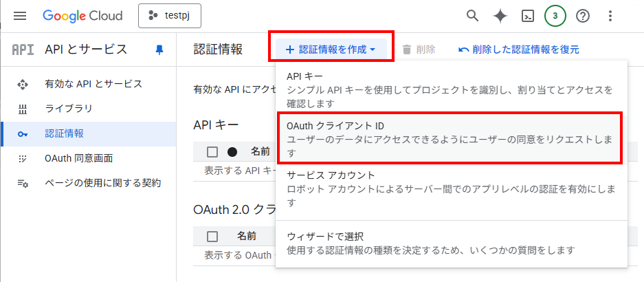This screenshot has width=644, height=282.
Task: Open the hamburger navigation menu
Action: click(20, 16)
